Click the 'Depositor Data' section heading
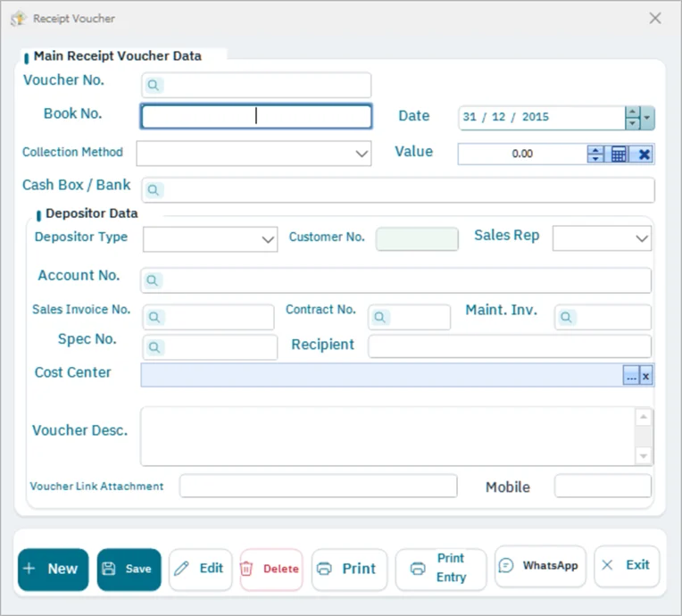This screenshot has height=616, width=682. pyautogui.click(x=92, y=213)
